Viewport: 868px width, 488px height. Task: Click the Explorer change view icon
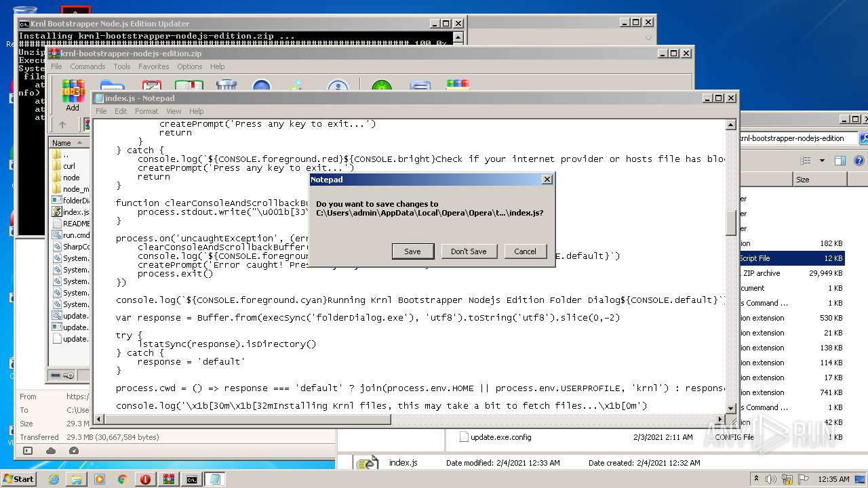tap(806, 161)
